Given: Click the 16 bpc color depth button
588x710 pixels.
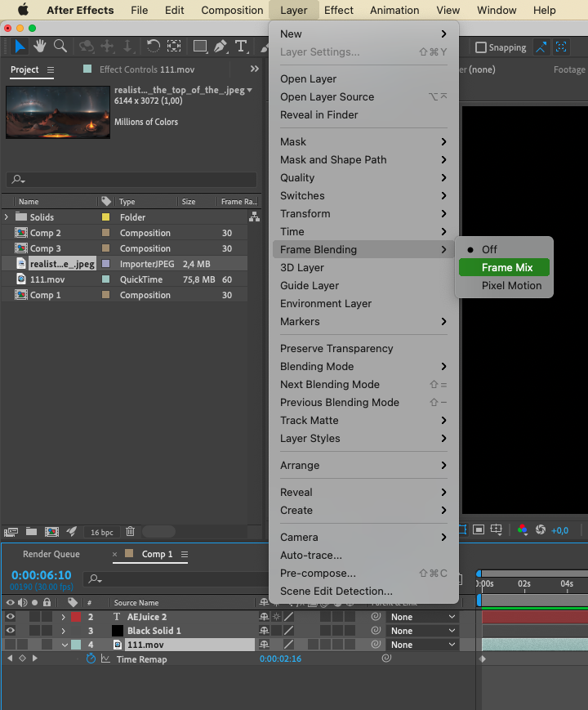Looking at the screenshot, I should [101, 532].
